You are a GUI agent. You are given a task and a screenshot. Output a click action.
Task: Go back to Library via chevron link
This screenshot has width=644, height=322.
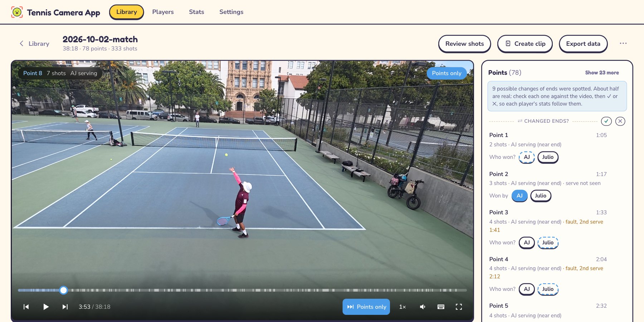[x=34, y=44]
